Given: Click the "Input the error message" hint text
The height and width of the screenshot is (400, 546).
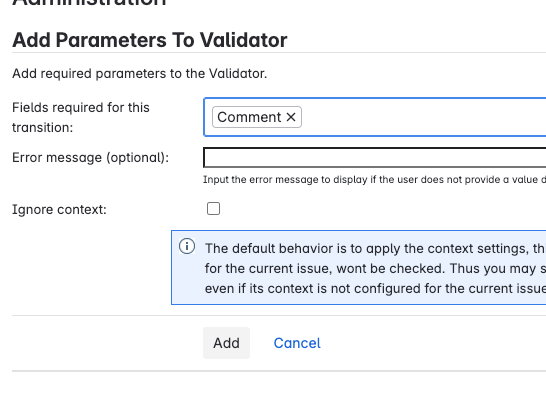Looking at the screenshot, I should [374, 179].
